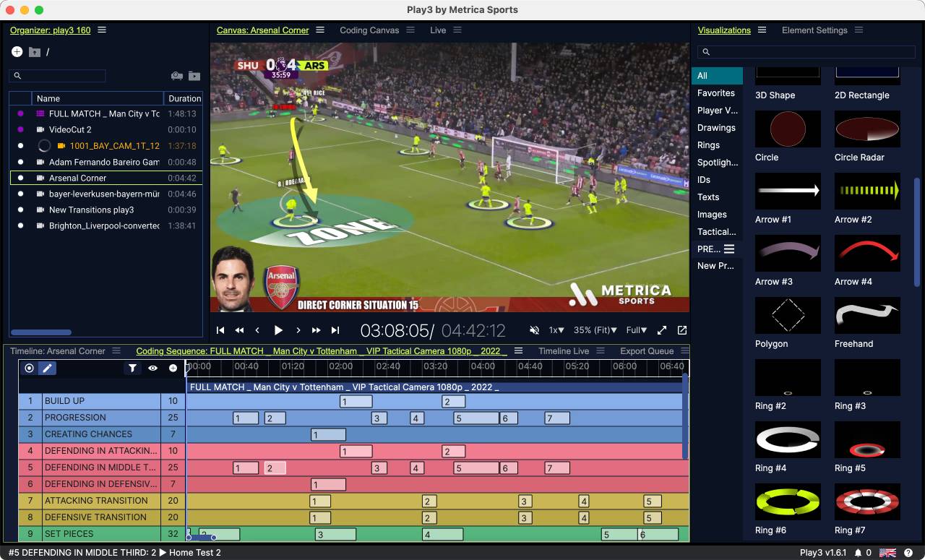The width and height of the screenshot is (925, 560).
Task: Switch to the Element Settings tab
Action: click(x=814, y=30)
